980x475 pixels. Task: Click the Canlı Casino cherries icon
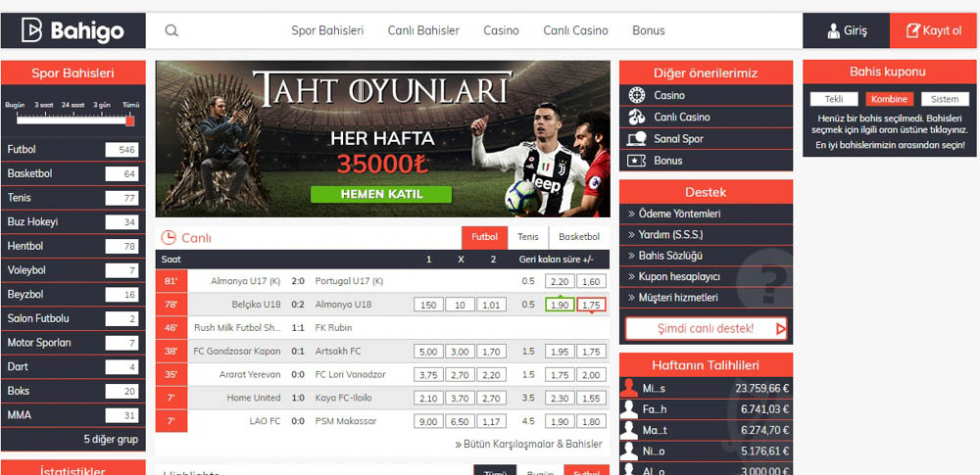636,117
